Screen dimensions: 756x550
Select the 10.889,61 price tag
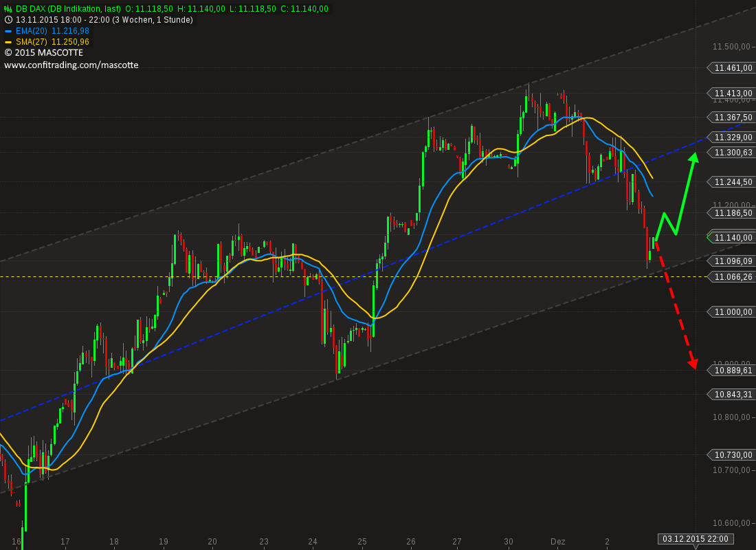pyautogui.click(x=731, y=371)
